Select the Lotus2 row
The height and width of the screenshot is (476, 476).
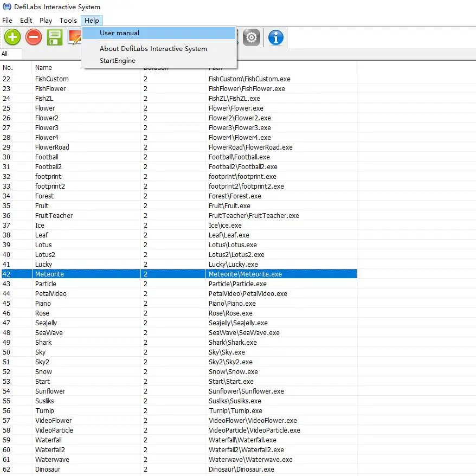179,254
